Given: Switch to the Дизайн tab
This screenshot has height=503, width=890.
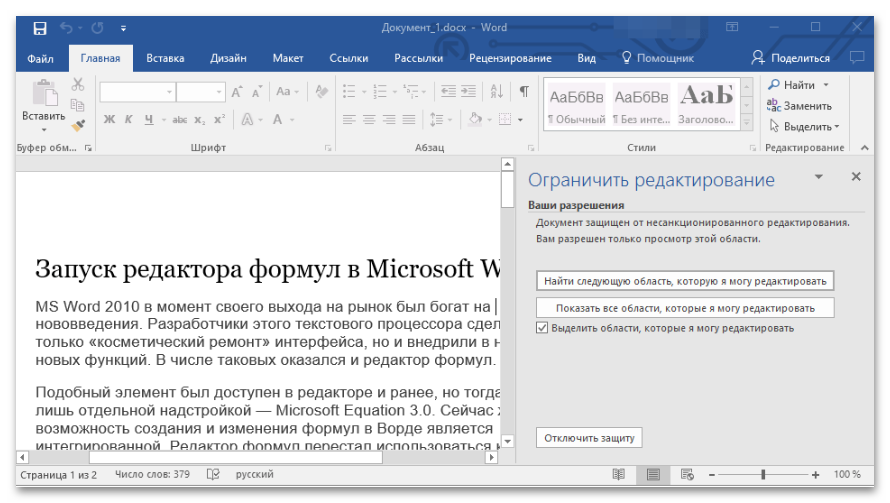Looking at the screenshot, I should [228, 58].
